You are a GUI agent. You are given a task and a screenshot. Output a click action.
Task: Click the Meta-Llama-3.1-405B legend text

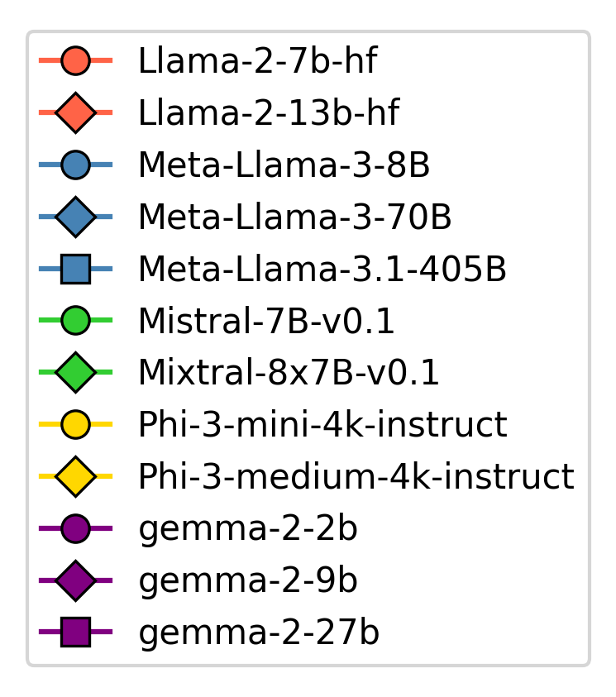point(322,270)
